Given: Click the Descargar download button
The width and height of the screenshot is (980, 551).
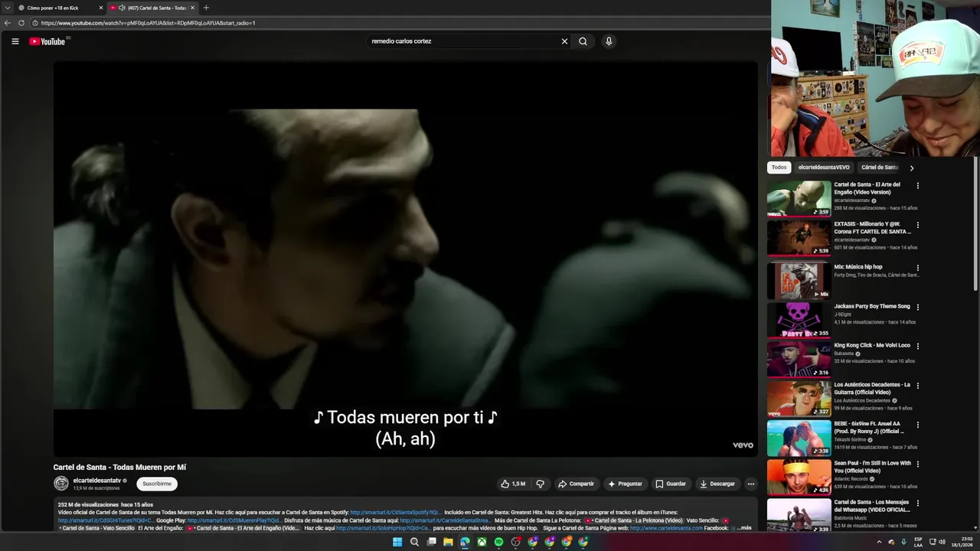Looking at the screenshot, I should click(717, 484).
